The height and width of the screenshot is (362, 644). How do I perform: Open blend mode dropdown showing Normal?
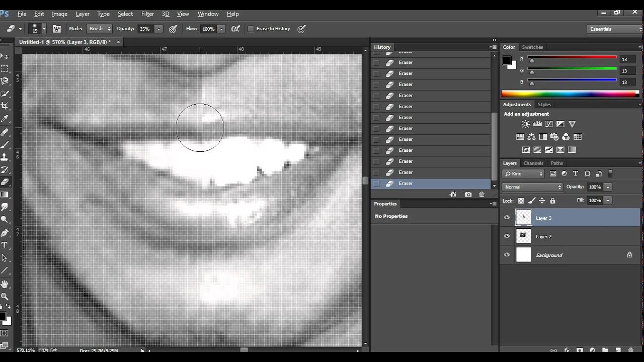(x=532, y=187)
